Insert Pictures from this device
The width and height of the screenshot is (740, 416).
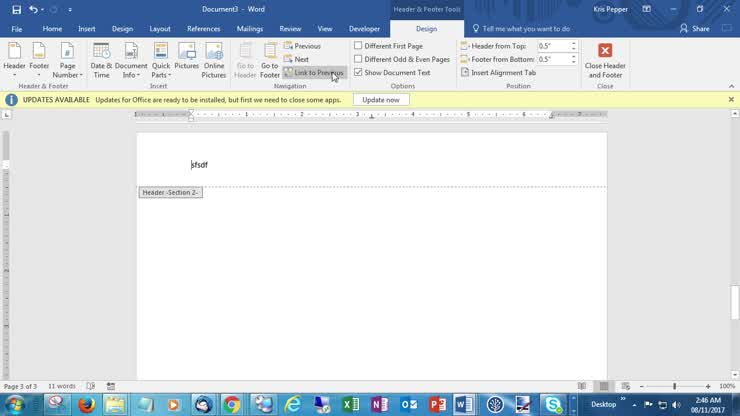(x=186, y=57)
